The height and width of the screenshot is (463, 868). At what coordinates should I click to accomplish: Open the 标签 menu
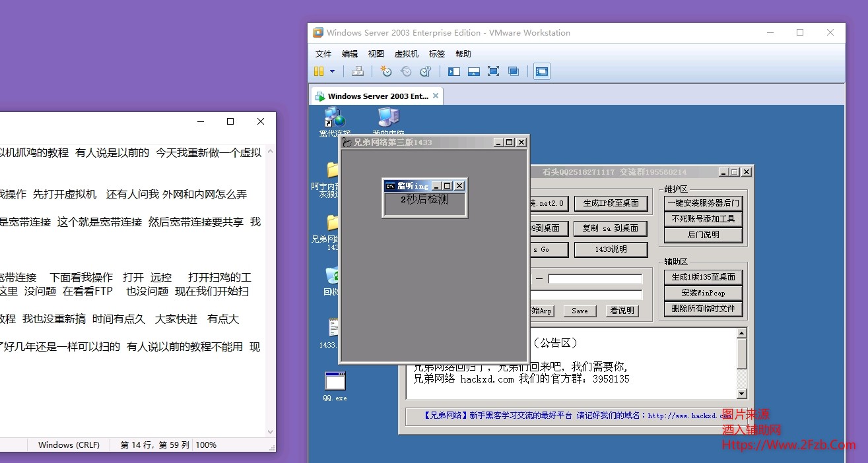point(437,54)
